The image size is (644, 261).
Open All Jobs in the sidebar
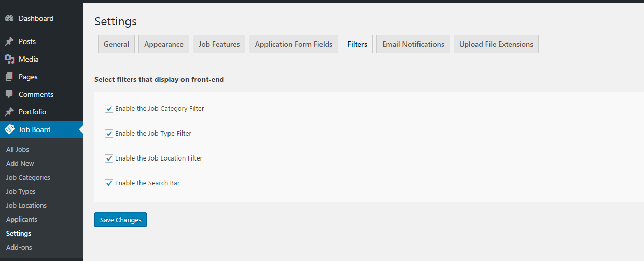pos(18,149)
